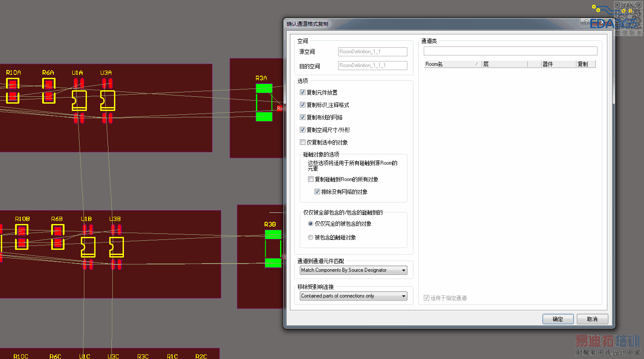Click the lower green pad of R3A

click(x=264, y=117)
